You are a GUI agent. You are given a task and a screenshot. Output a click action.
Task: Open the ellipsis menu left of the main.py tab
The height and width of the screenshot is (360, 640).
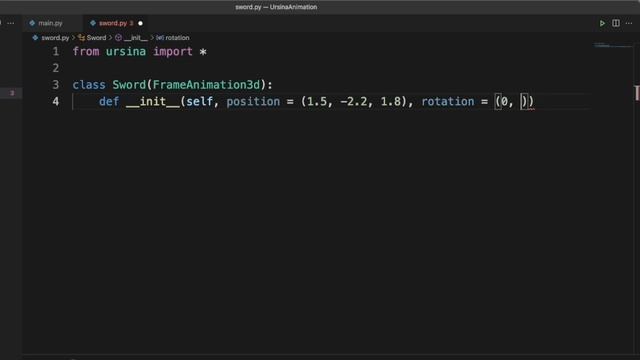[11, 23]
